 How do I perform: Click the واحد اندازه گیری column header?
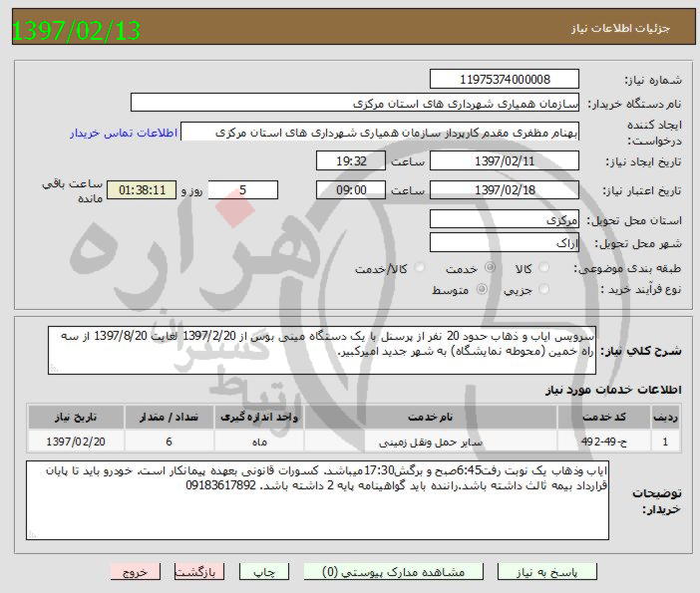coord(259,417)
